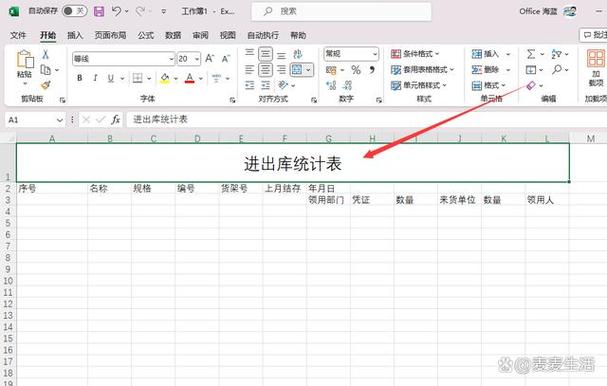Click the Borders icon
This screenshot has width=607, height=386.
137,78
